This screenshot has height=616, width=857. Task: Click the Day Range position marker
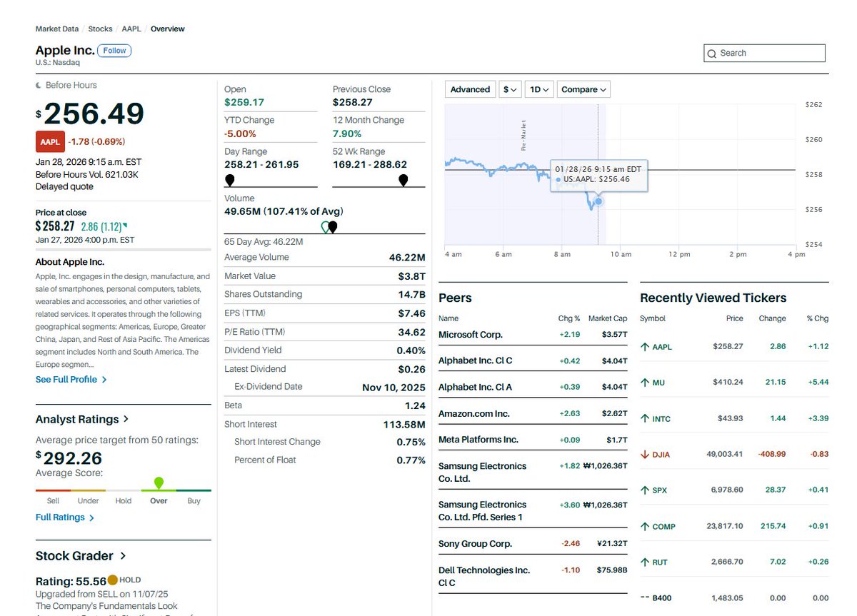(230, 180)
